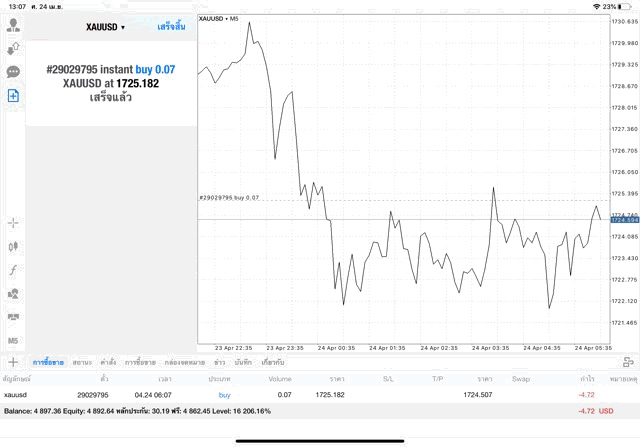Image resolution: width=640 pixels, height=447 pixels.
Task: Tap the plus button beside bottom tabs
Action: pos(13,362)
